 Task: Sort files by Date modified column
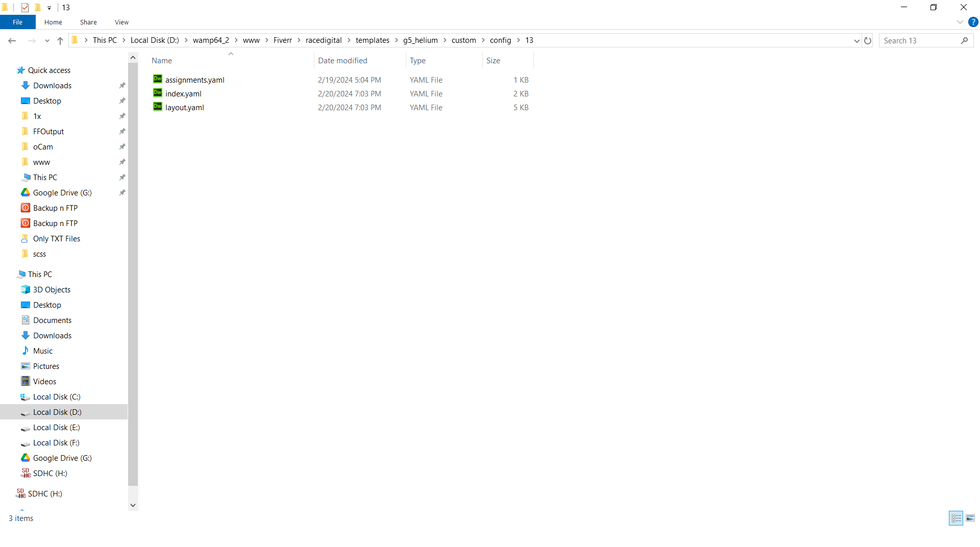[x=342, y=60]
